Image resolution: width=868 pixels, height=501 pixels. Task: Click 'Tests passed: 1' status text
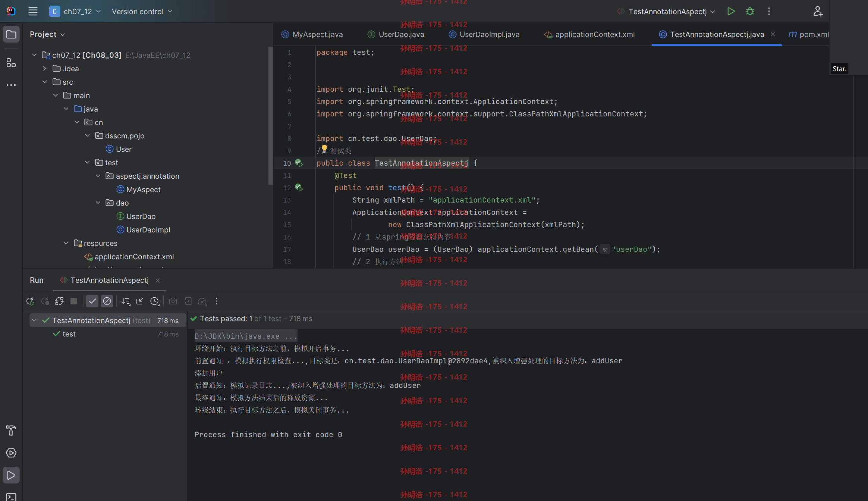226,319
